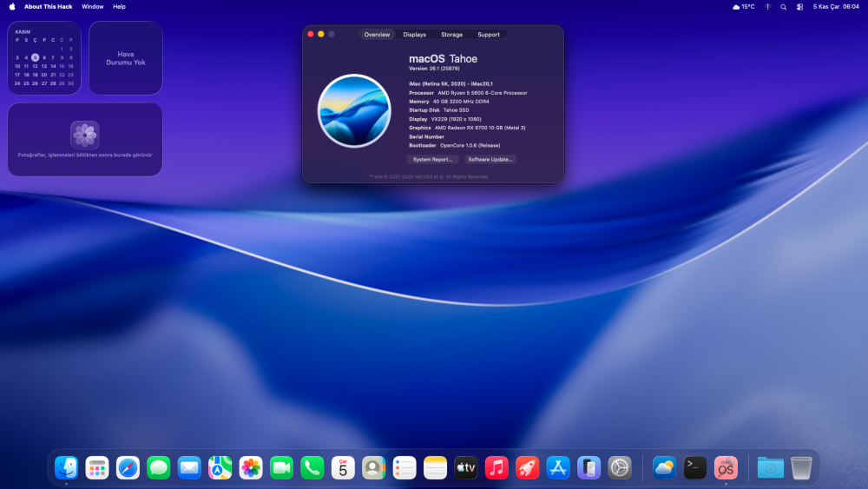Image resolution: width=868 pixels, height=489 pixels.
Task: Open Maps app in the Dock
Action: point(220,468)
